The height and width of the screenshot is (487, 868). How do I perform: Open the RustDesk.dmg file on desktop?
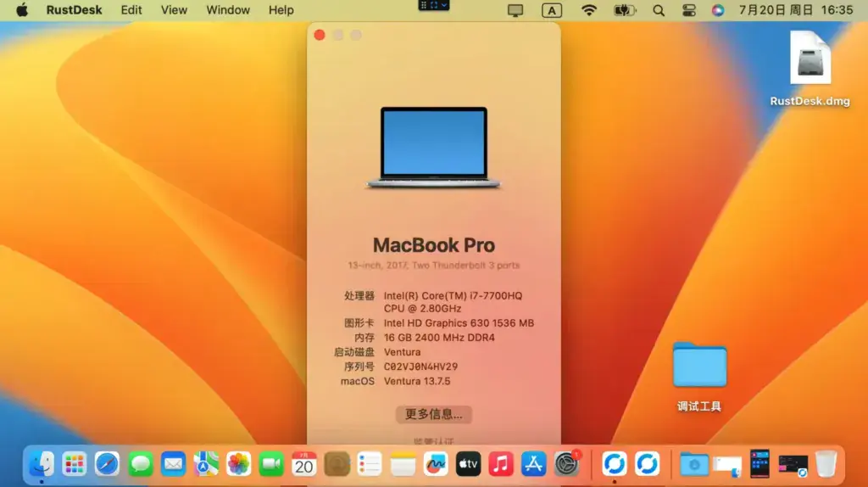pos(810,69)
